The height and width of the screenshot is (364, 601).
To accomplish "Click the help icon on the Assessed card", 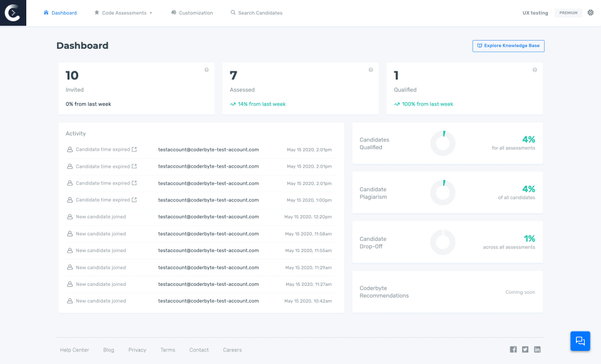I will pos(371,70).
